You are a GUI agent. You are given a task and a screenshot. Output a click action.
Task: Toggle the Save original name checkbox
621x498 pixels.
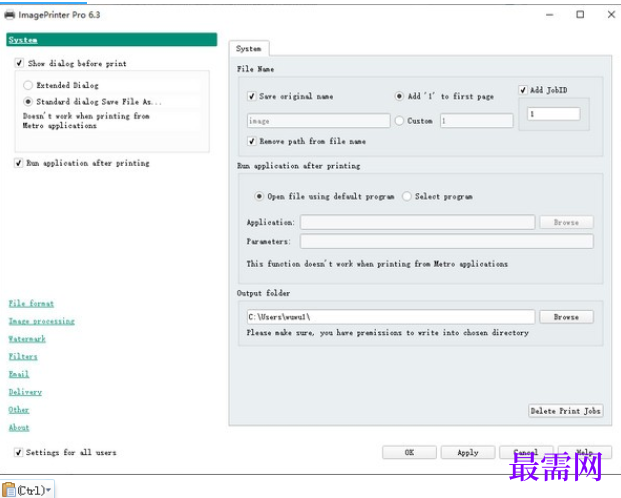(251, 96)
